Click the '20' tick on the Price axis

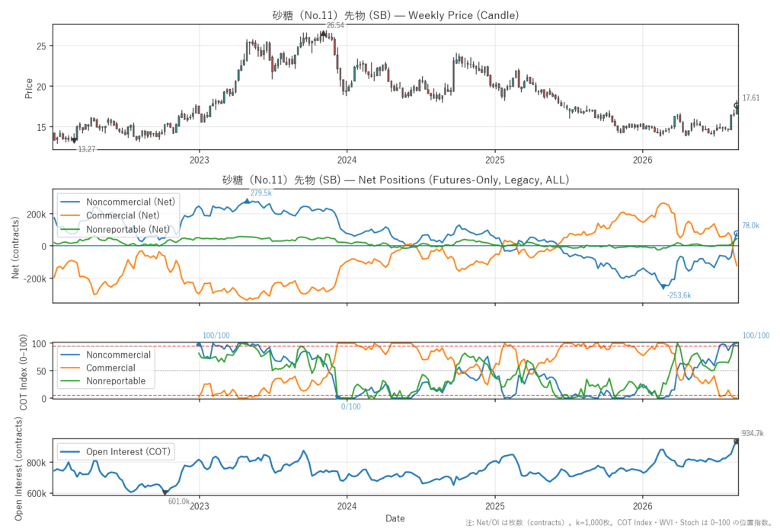[x=42, y=87]
